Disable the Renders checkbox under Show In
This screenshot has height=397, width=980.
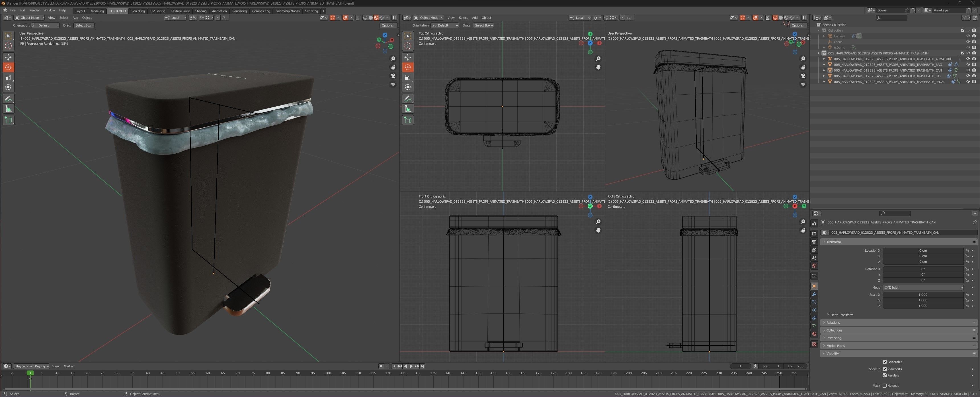(x=885, y=375)
